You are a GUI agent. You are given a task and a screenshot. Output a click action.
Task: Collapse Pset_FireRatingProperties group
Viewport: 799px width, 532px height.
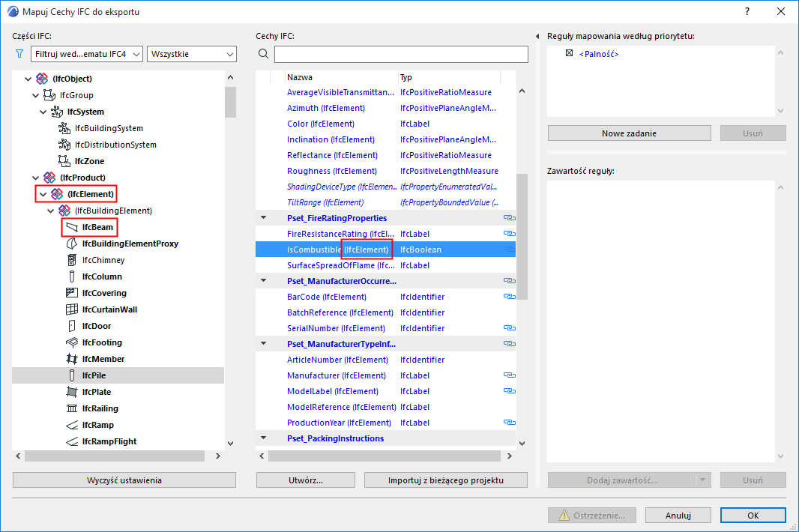[x=263, y=217]
